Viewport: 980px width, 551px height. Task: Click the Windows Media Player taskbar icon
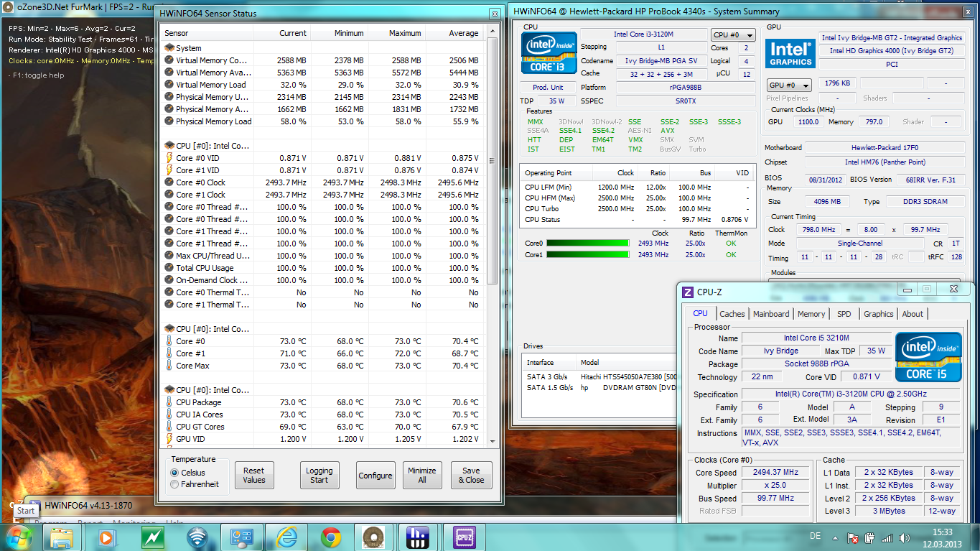tap(106, 537)
